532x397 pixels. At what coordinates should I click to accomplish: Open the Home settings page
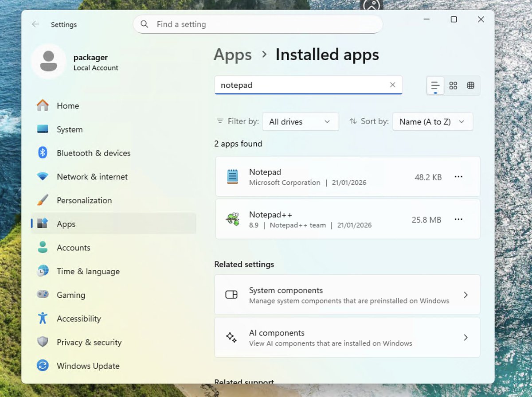point(113,106)
